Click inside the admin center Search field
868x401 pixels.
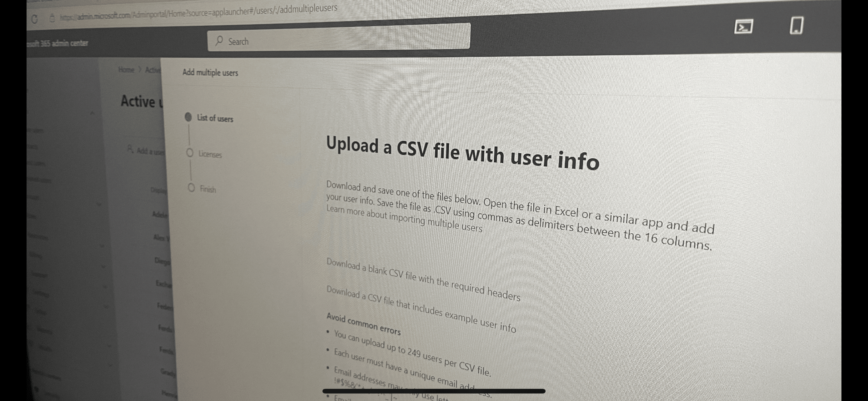click(x=339, y=37)
